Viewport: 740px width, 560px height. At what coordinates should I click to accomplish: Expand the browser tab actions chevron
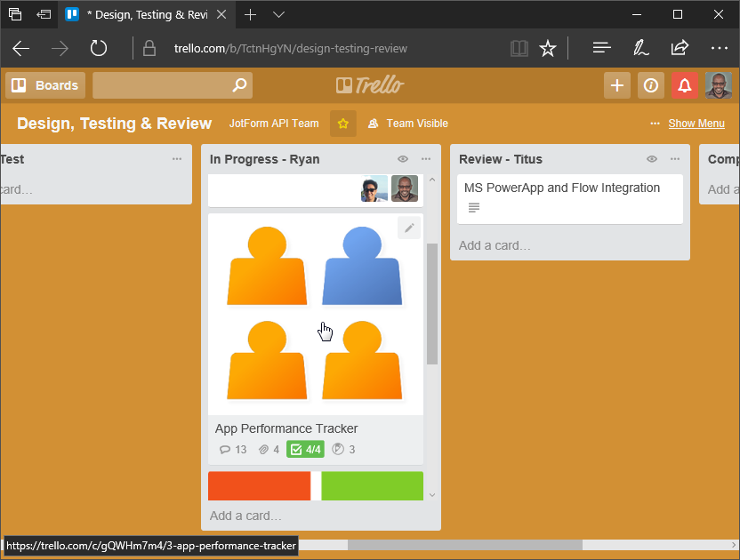coord(278,14)
